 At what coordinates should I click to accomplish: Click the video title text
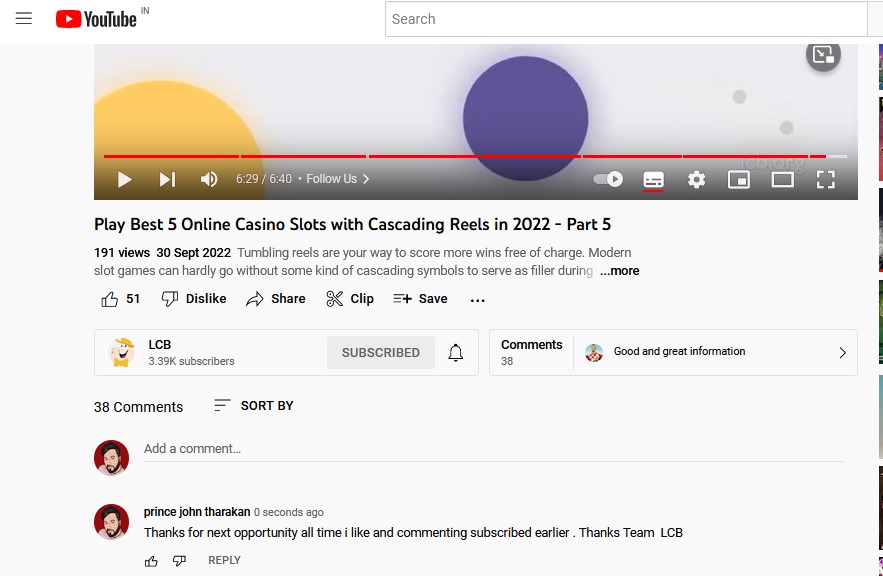[x=352, y=224]
